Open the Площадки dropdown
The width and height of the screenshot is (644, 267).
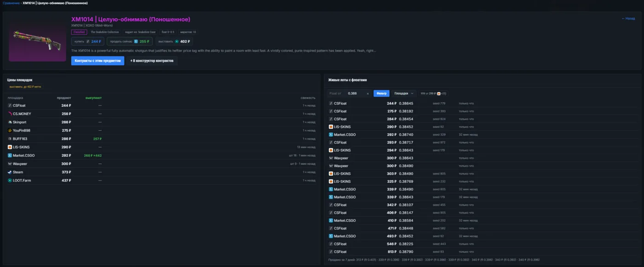403,93
